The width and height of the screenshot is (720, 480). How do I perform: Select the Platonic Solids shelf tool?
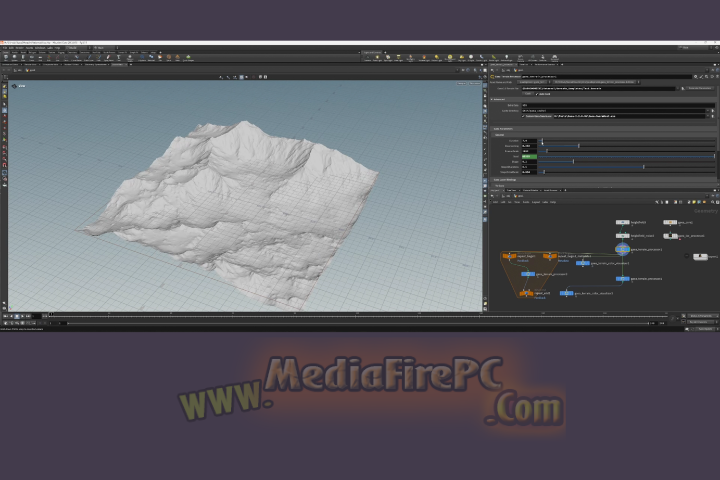[x=130, y=57]
